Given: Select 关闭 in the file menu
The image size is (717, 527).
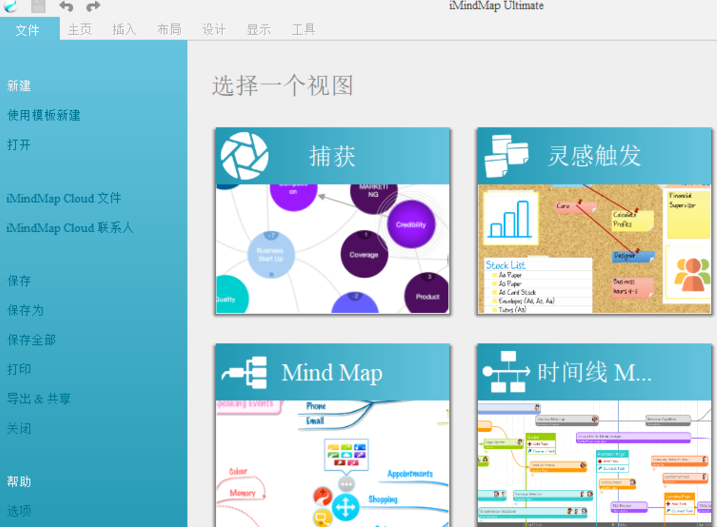Looking at the screenshot, I should [x=19, y=429].
